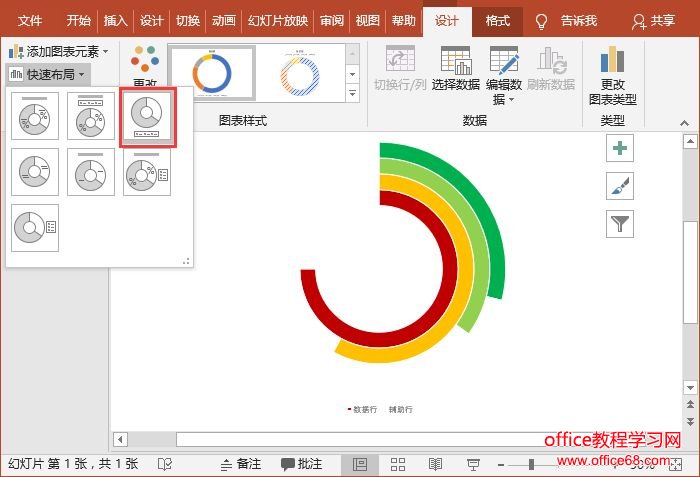
Task: Choose quick layout with title and labels
Action: [91, 172]
